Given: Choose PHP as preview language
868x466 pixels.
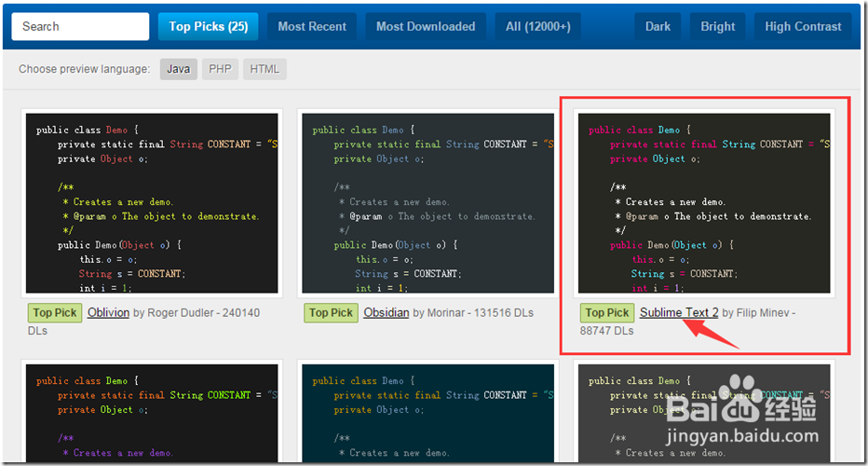Looking at the screenshot, I should click(220, 69).
